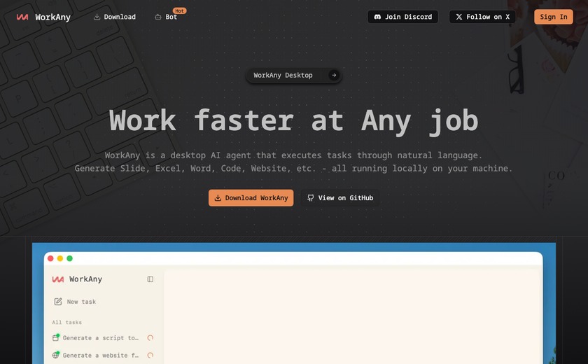Open the 'Generate a script to…' task
The image size is (588, 364).
pos(102,338)
